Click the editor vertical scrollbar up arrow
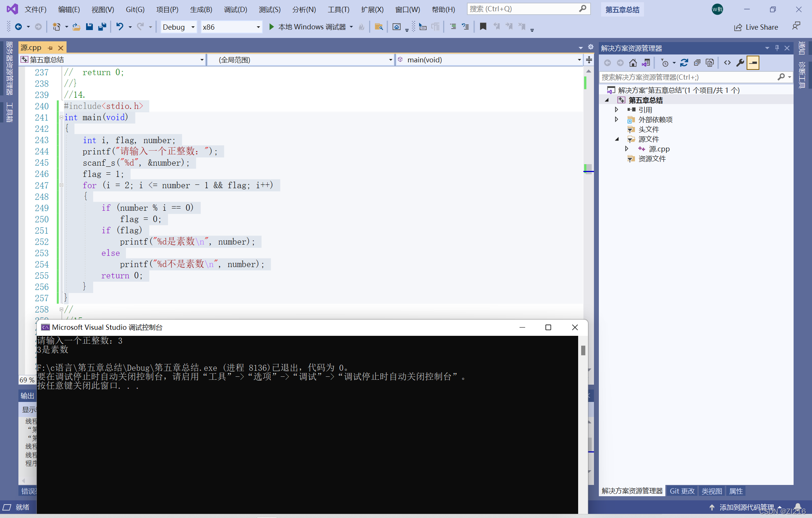This screenshot has height=518, width=812. pos(589,71)
